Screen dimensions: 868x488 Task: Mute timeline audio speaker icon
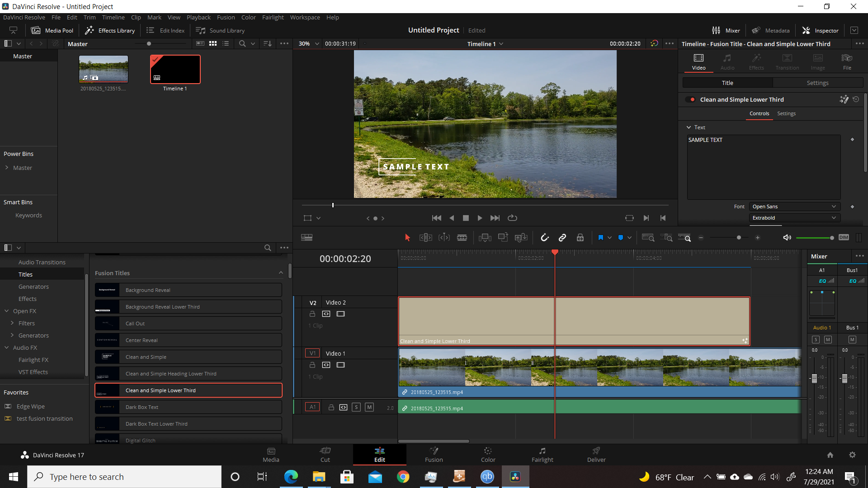coord(787,238)
